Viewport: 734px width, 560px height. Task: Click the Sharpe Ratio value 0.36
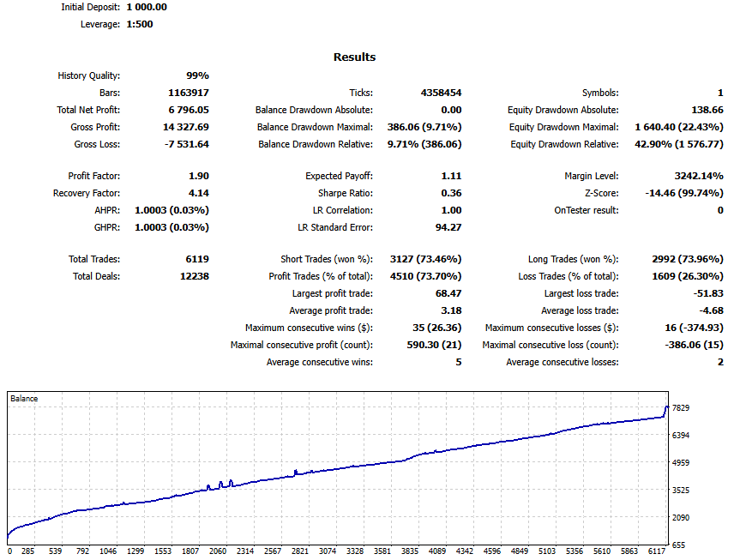point(450,193)
